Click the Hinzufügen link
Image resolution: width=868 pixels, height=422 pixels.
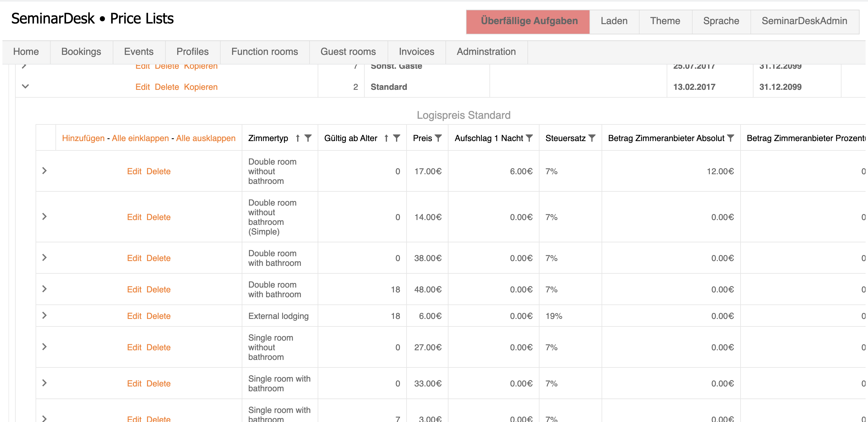click(83, 138)
